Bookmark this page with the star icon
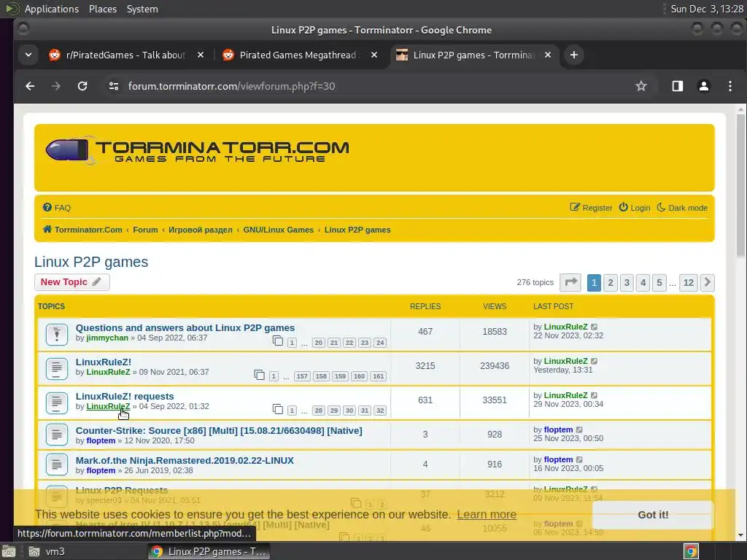 tap(641, 86)
